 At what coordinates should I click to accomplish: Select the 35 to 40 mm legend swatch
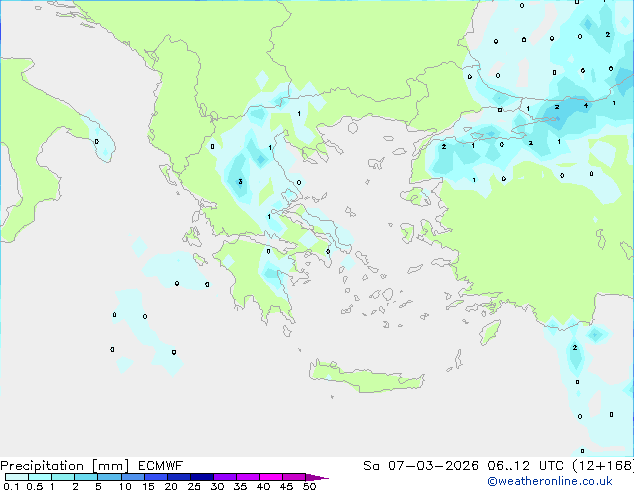(247, 477)
